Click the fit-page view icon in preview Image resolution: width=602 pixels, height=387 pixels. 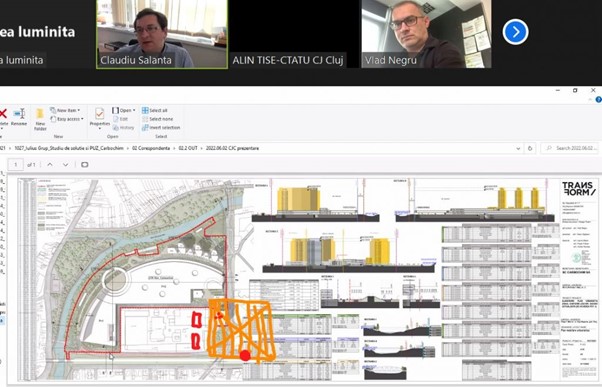click(84, 165)
